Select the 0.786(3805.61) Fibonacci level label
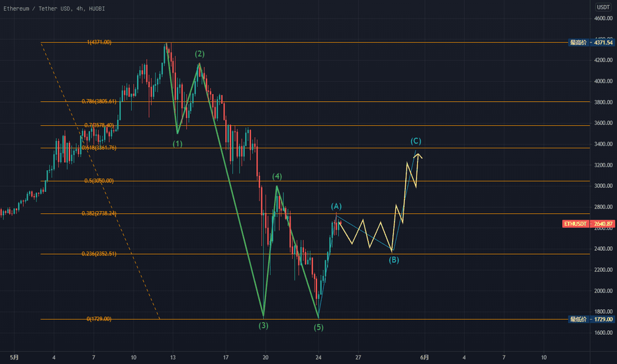The image size is (617, 364). click(99, 101)
